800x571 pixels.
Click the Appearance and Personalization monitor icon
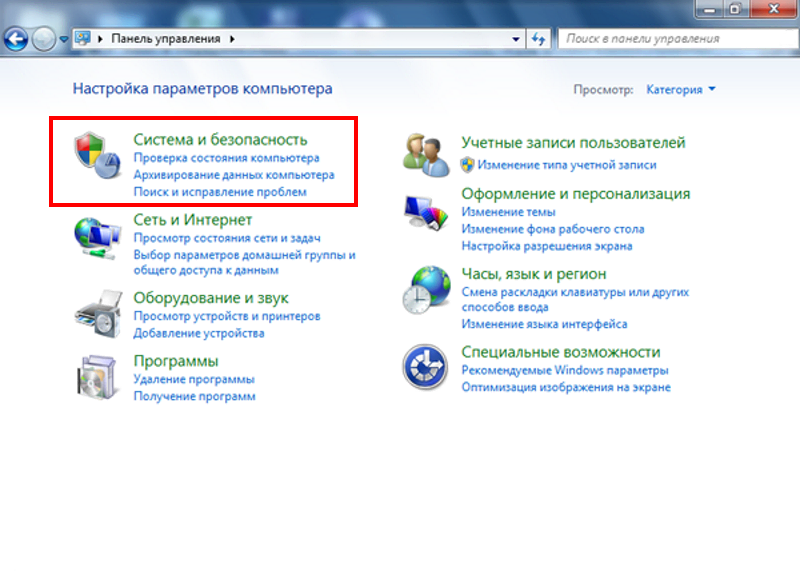click(x=426, y=213)
